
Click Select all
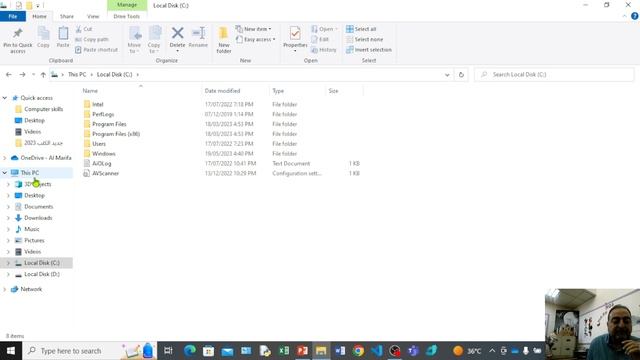pos(361,29)
